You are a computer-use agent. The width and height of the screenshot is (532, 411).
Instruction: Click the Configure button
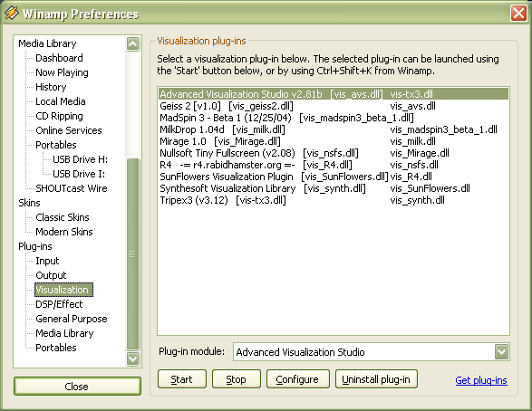pyautogui.click(x=297, y=379)
